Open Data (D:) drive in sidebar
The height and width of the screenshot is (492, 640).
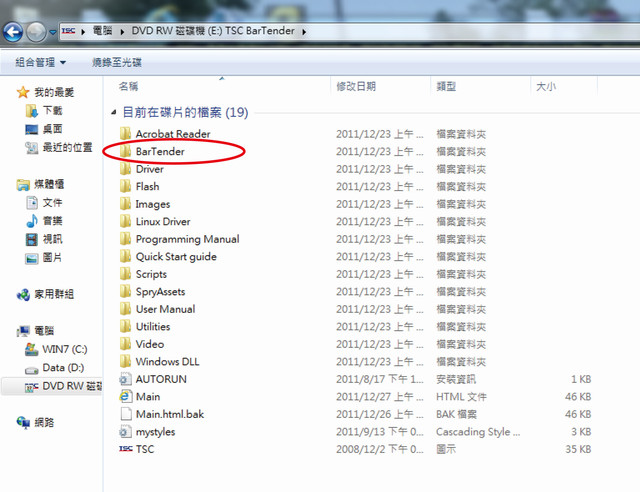55,367
